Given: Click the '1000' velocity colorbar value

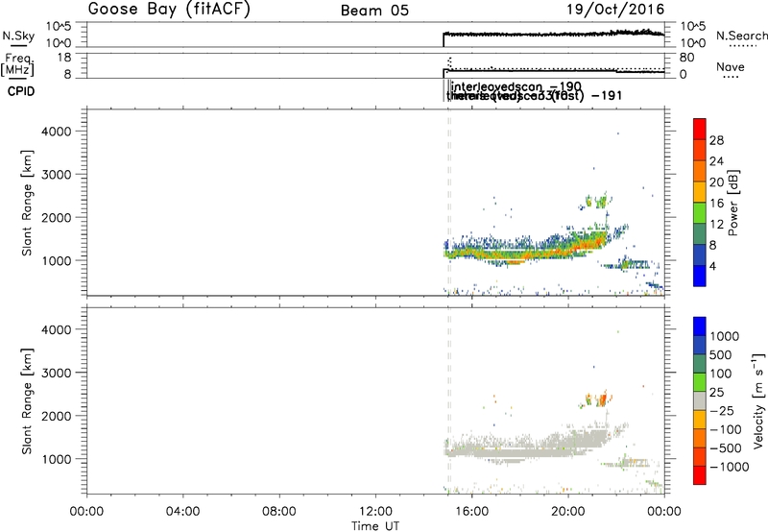Looking at the screenshot, I should (x=725, y=336).
